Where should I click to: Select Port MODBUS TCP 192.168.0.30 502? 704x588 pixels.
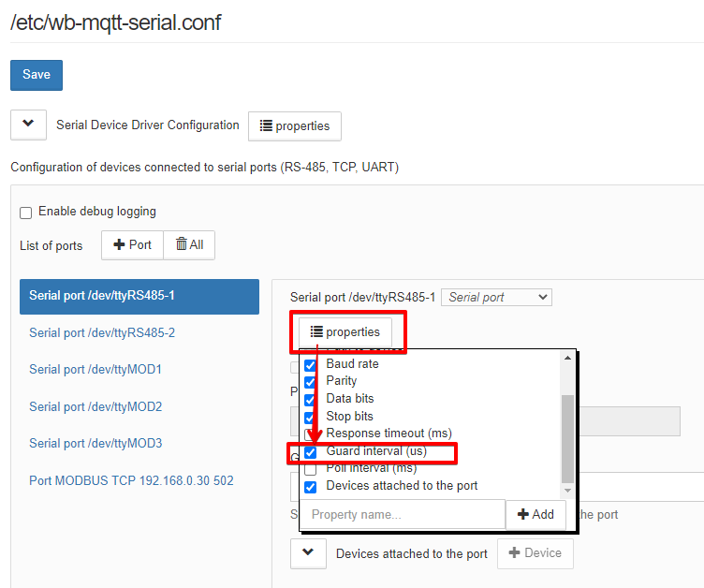click(131, 480)
